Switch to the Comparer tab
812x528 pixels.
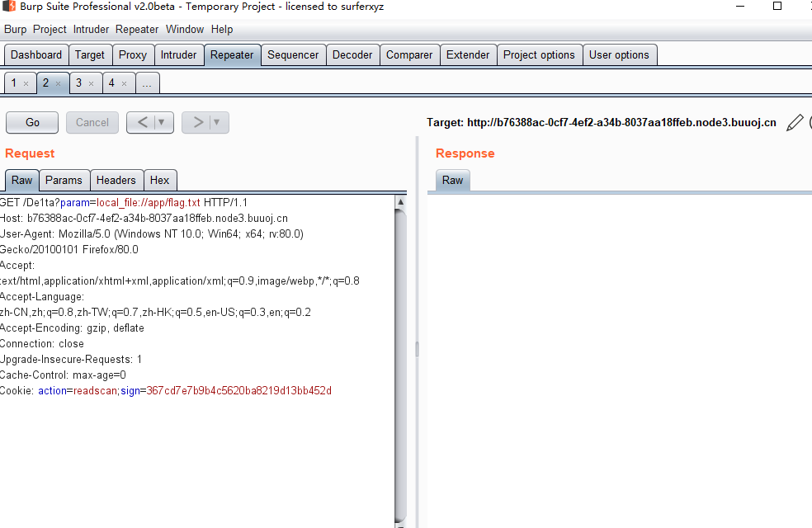click(x=409, y=55)
